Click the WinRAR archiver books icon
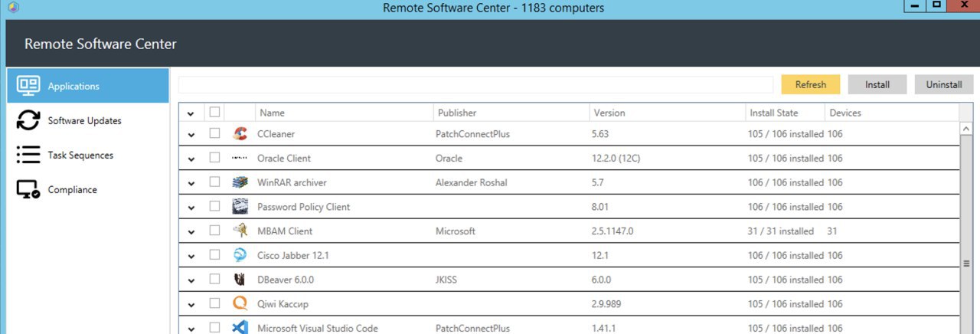This screenshot has height=334, width=980. click(x=240, y=182)
